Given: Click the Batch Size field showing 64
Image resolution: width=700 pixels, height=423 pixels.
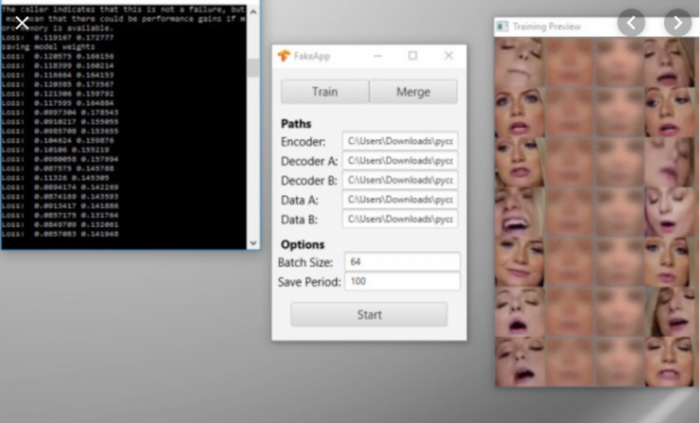Looking at the screenshot, I should 401,261.
